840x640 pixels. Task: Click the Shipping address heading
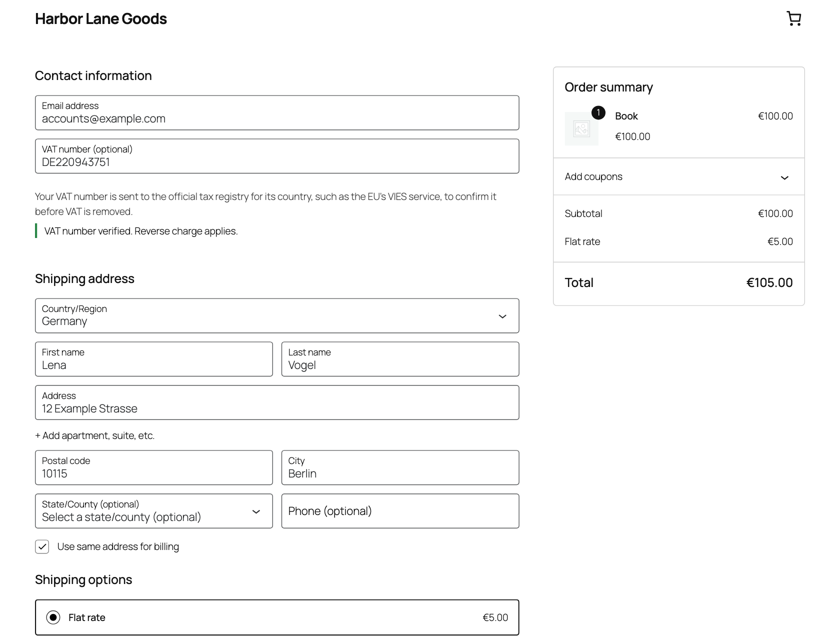[x=84, y=278]
